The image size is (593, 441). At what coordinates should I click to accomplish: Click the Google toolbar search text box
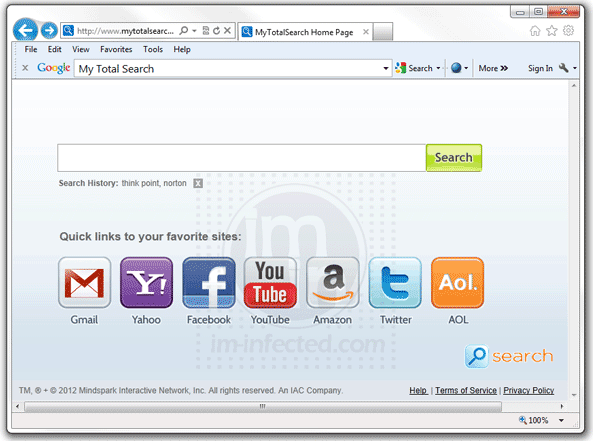click(x=233, y=68)
